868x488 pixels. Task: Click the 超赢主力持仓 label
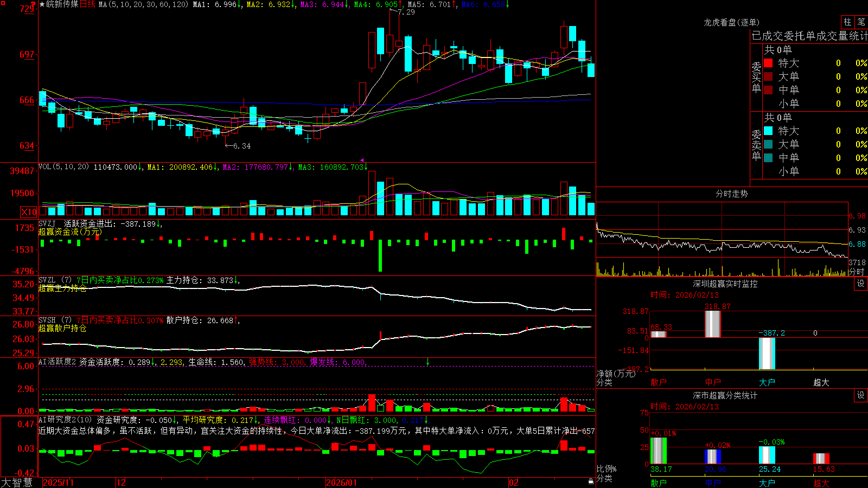(62, 288)
